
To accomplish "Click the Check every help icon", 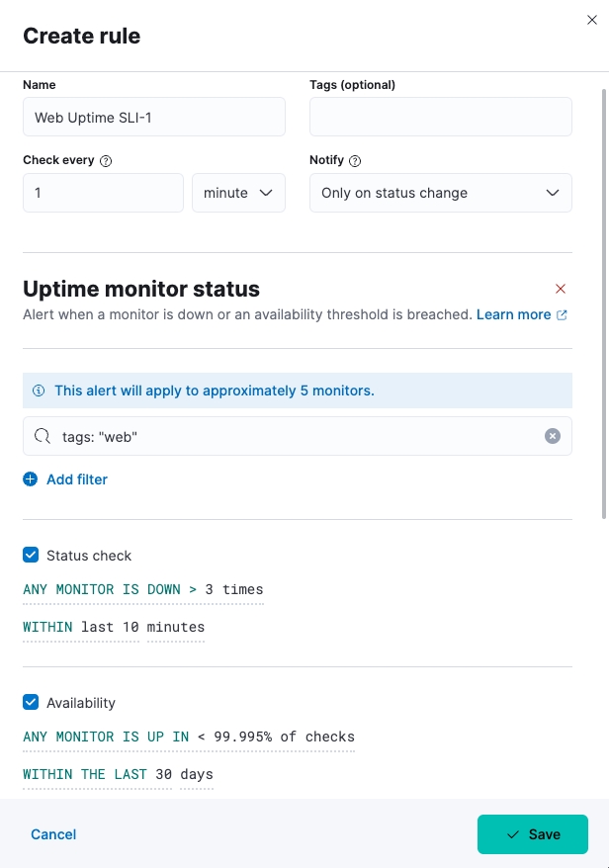I will pyautogui.click(x=106, y=160).
